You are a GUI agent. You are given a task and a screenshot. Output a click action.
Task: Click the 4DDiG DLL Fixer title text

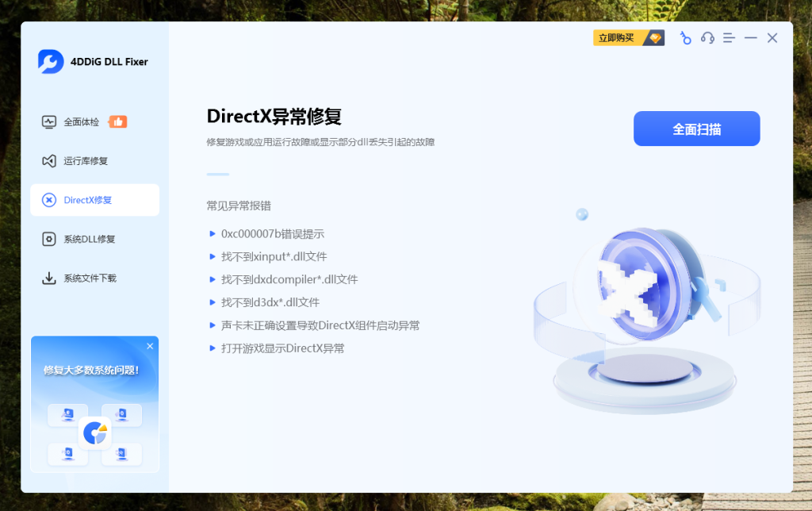[109, 62]
